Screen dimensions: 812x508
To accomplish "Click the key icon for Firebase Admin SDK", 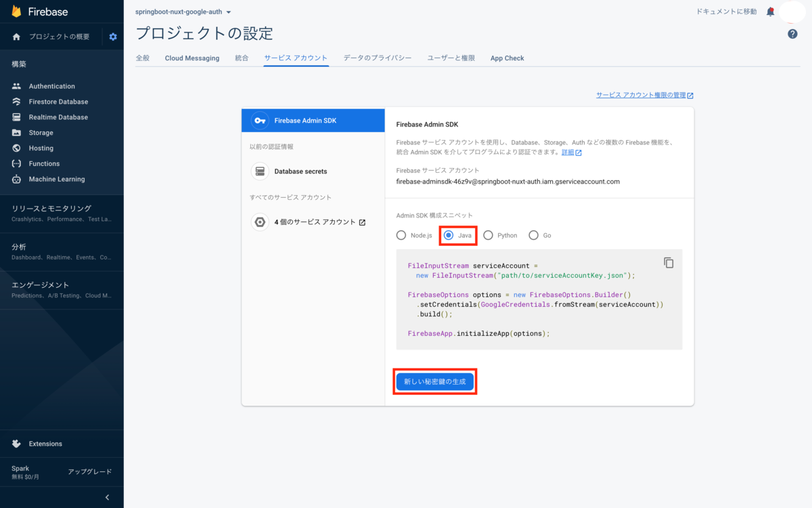I will 260,121.
